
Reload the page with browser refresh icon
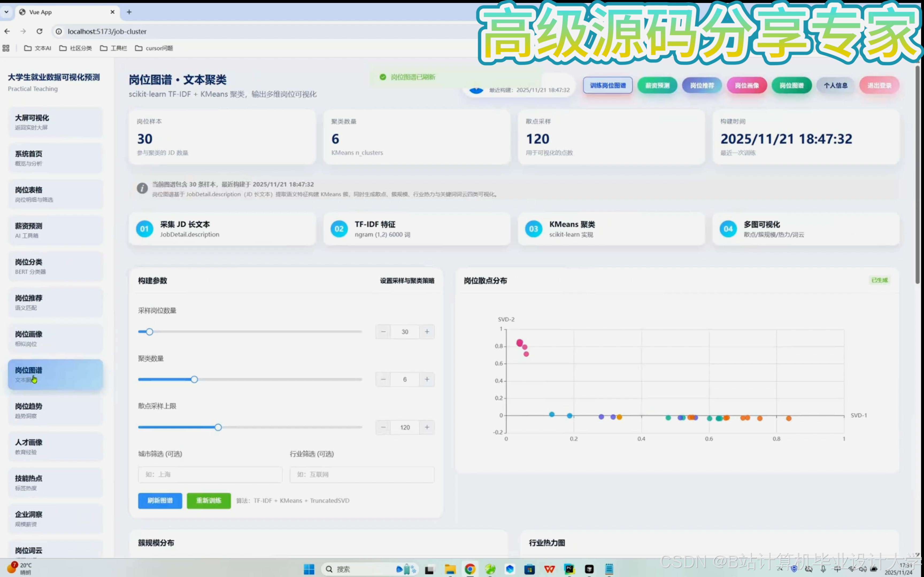pos(39,31)
